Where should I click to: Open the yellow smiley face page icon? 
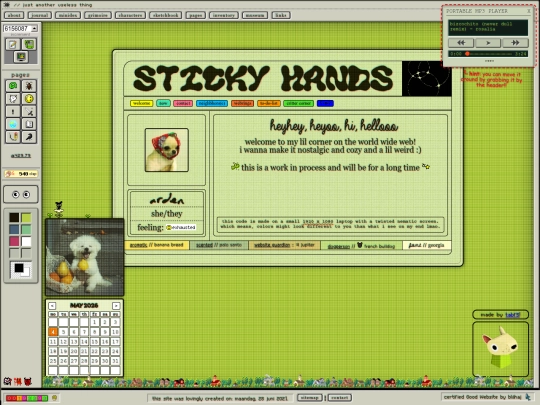click(29, 99)
